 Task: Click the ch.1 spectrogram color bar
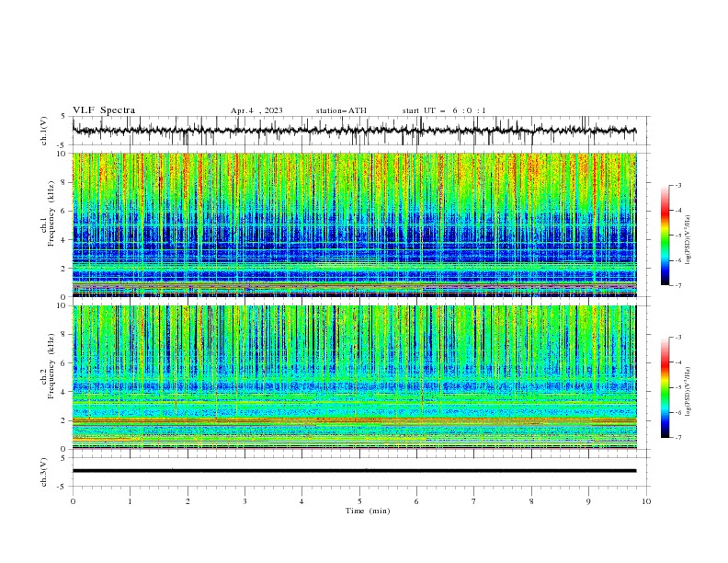click(665, 236)
